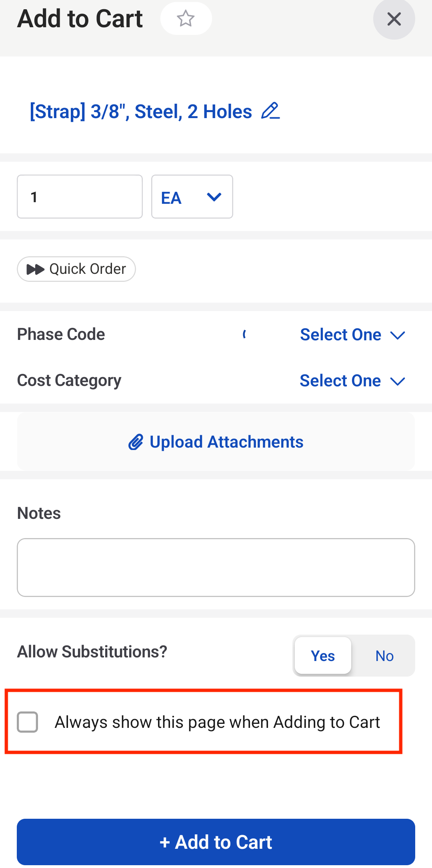Click the Cost Category chevron arrow

click(398, 381)
